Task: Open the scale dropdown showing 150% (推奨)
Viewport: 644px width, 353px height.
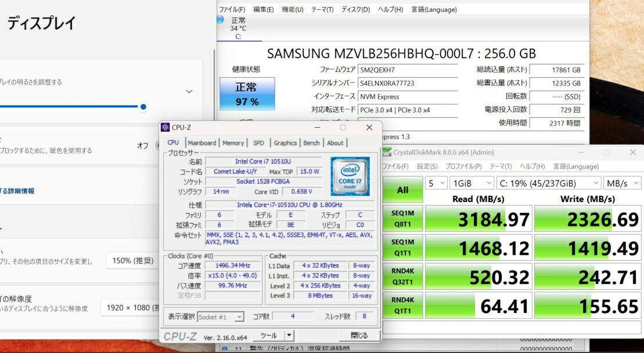Action: pyautogui.click(x=133, y=261)
